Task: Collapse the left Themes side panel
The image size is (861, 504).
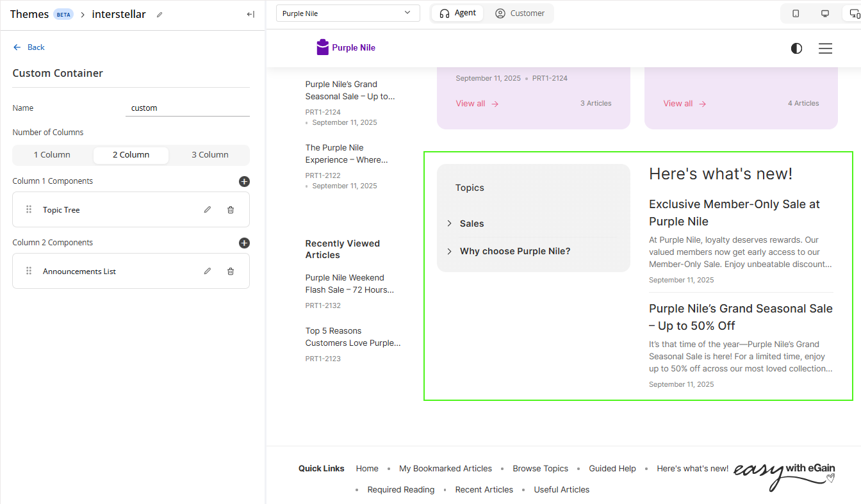Action: point(250,15)
